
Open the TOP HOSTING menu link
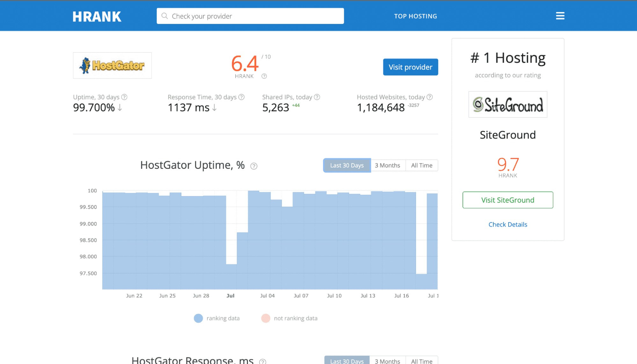coord(416,16)
